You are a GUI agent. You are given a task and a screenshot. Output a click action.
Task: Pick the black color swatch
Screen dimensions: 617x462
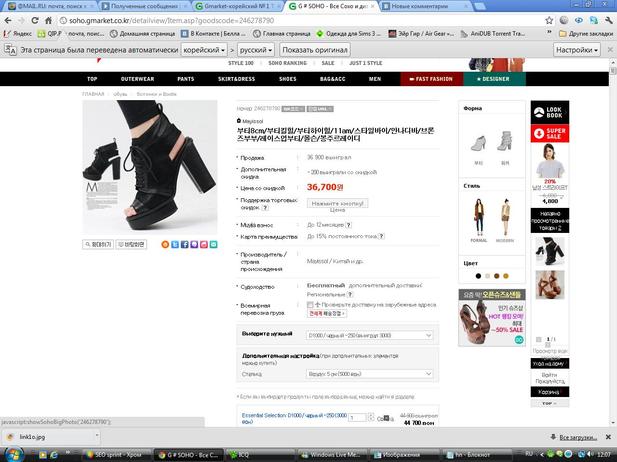478,276
